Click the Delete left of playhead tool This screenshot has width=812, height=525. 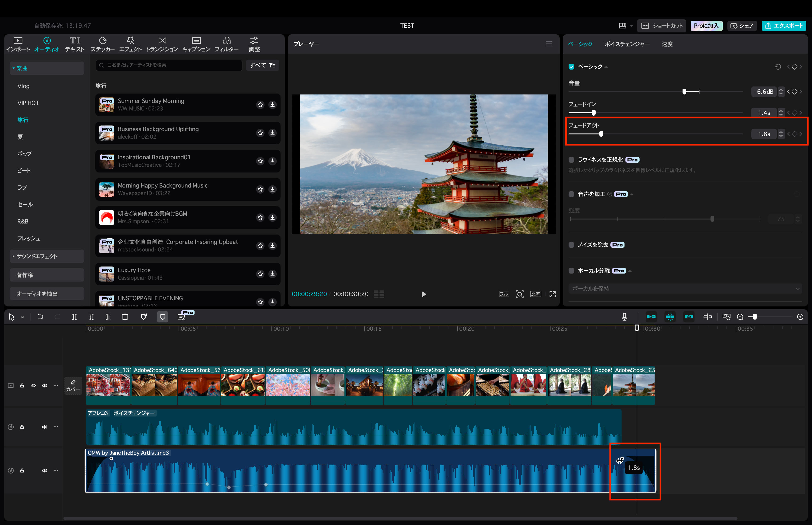coord(91,317)
